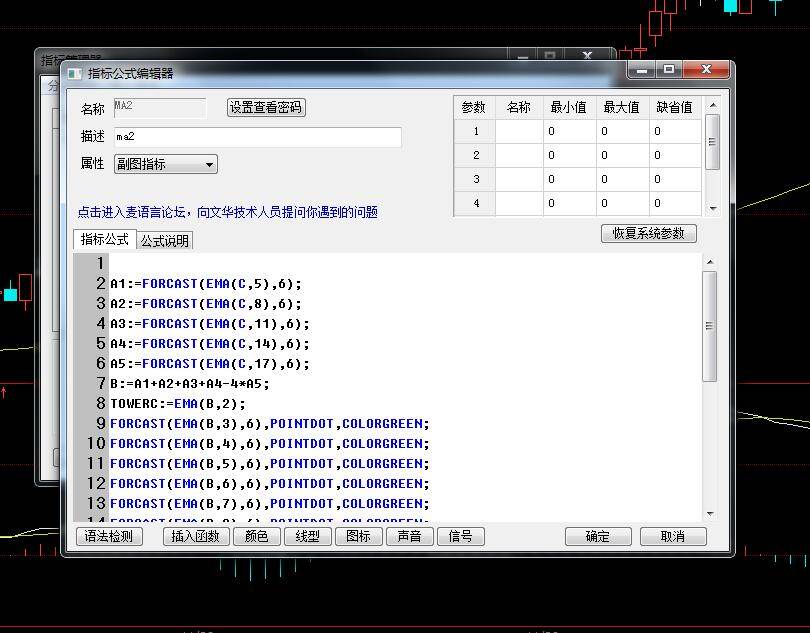Screen dimensions: 810x633
Task: Click line number 10 in the gutter
Action: (x=96, y=443)
